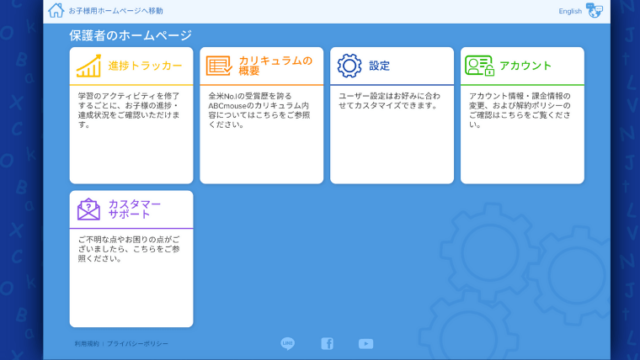This screenshot has height=360, width=640.
Task: Open the Facebook icon in footer
Action: [327, 344]
